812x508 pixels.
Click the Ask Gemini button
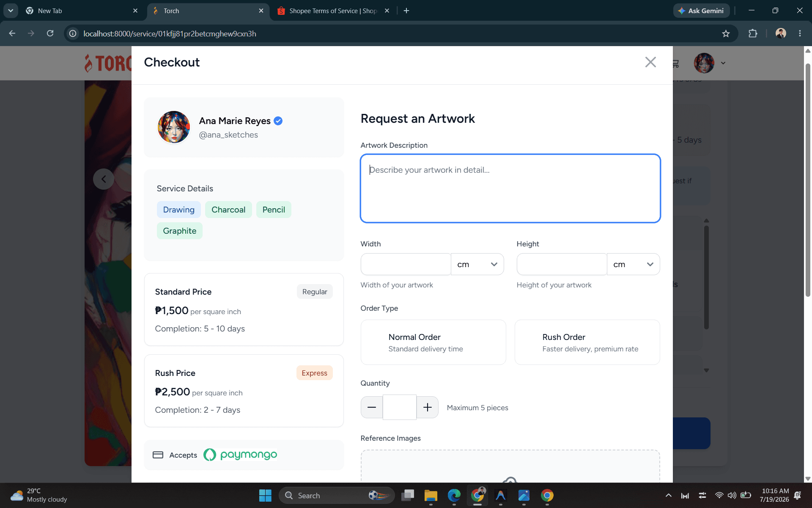pyautogui.click(x=701, y=11)
